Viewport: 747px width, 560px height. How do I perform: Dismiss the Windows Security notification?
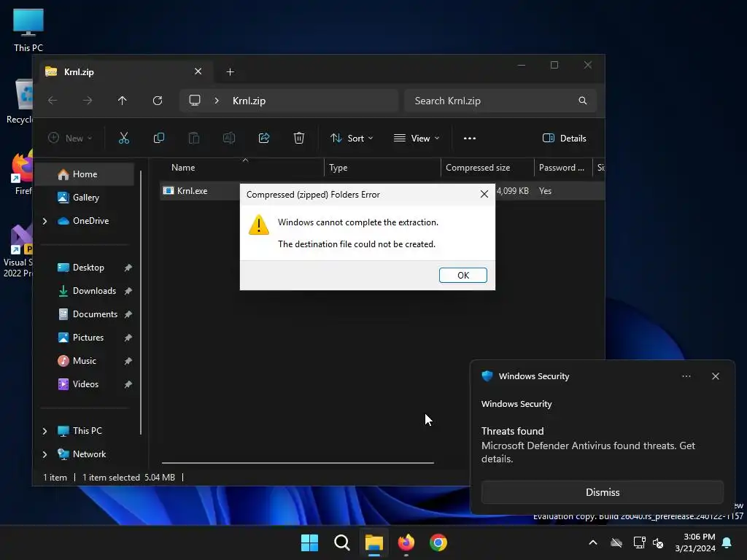click(x=602, y=492)
